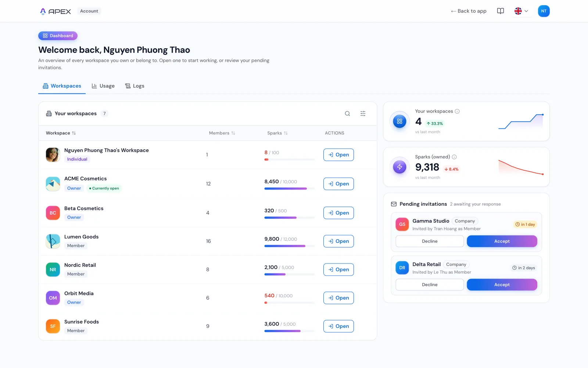Click Lumen Goods logo thumbnail
The width and height of the screenshot is (588, 368).
tap(53, 241)
